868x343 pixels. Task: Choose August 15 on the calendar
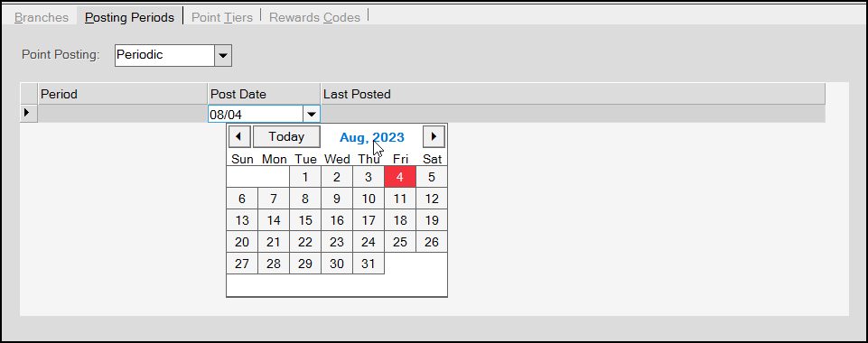[305, 220]
